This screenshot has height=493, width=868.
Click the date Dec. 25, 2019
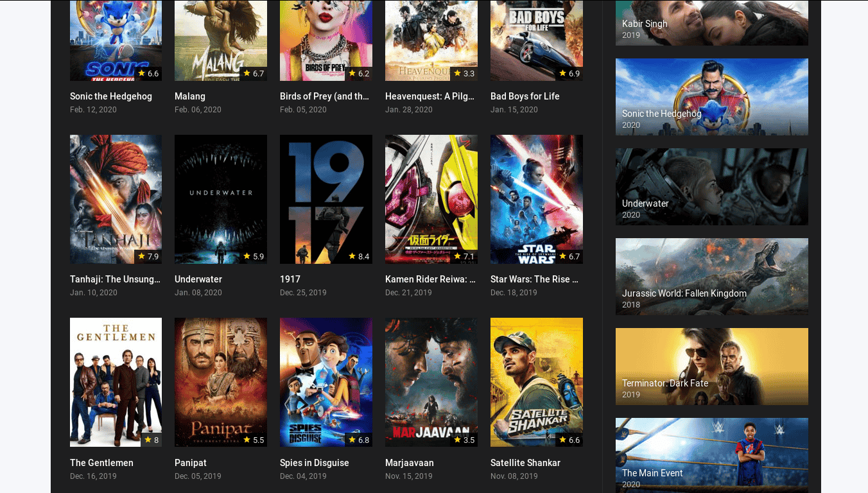tap(303, 293)
